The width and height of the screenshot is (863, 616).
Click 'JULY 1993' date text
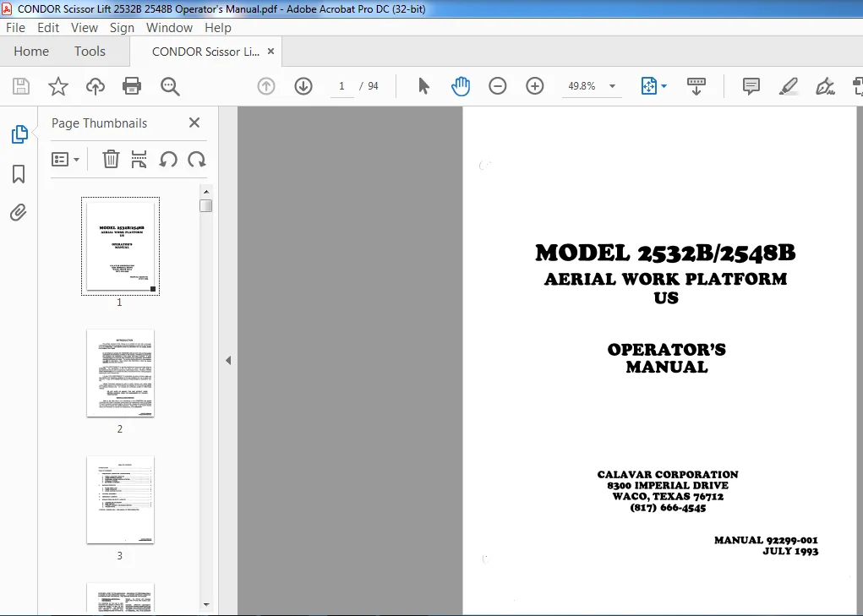pyautogui.click(x=790, y=551)
